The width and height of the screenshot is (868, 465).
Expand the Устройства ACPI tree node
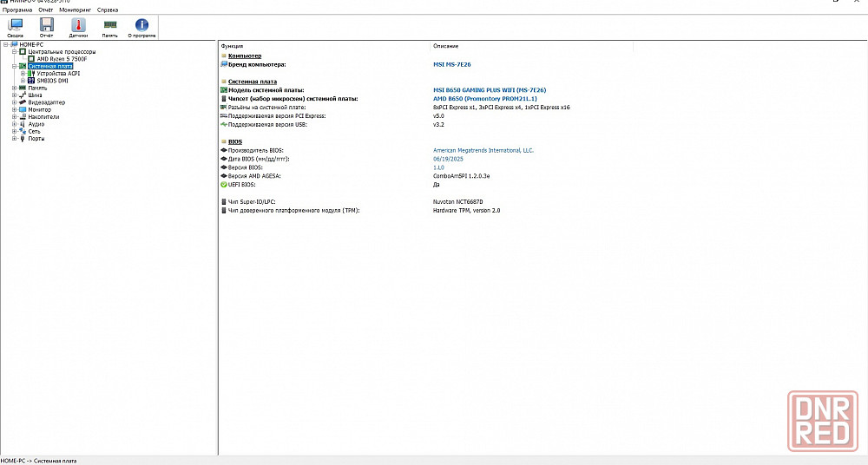pos(23,73)
